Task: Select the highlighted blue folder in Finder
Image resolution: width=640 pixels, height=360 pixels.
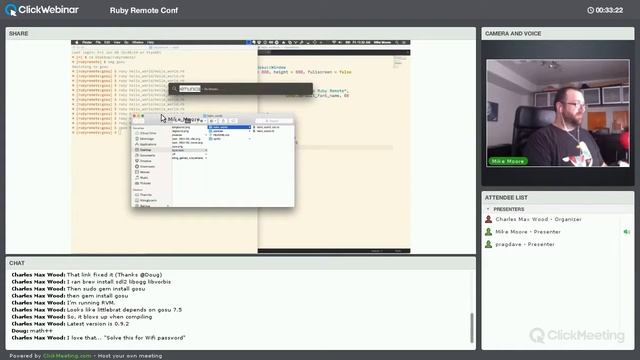Action: (229, 127)
